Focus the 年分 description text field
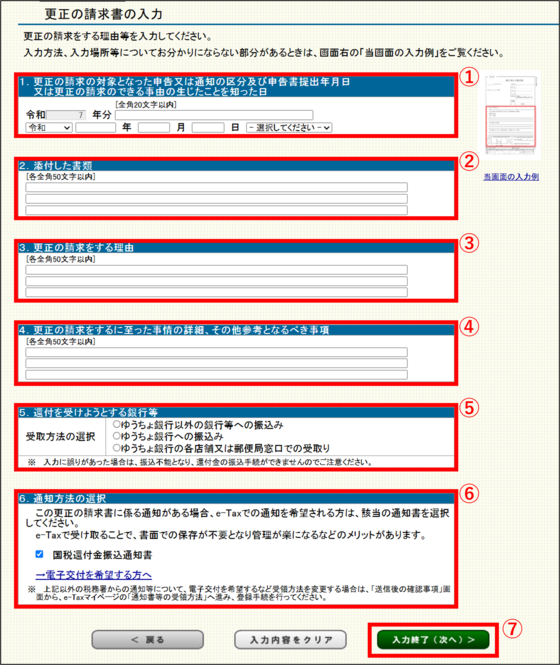Image resolution: width=560 pixels, height=665 pixels. click(x=214, y=115)
